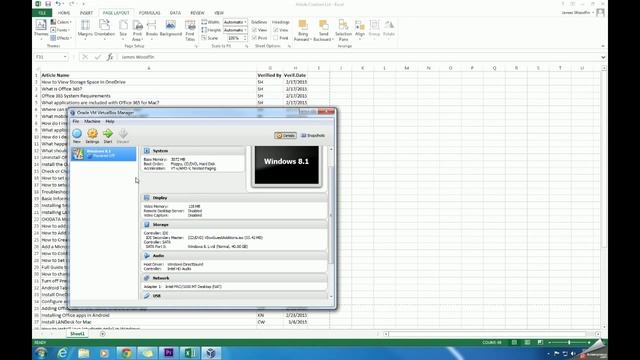This screenshot has height=360, width=640.
Task: Switch to the DATA ribbon tab
Action: click(176, 13)
